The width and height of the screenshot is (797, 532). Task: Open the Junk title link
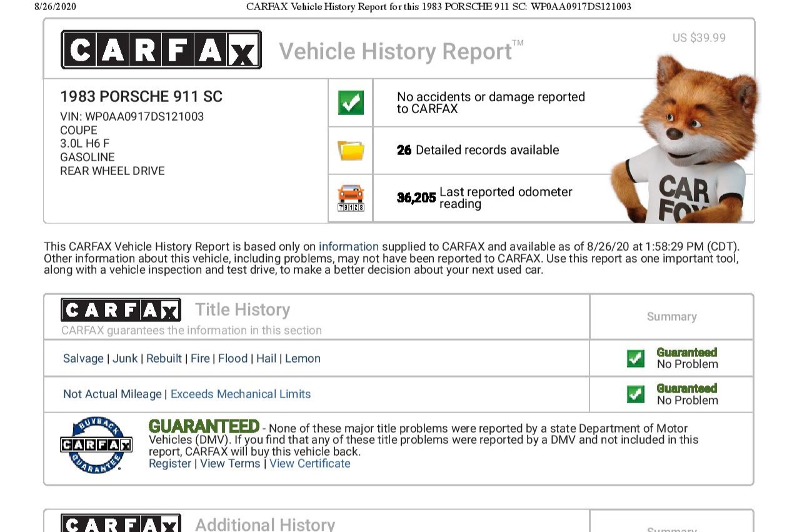coord(125,358)
